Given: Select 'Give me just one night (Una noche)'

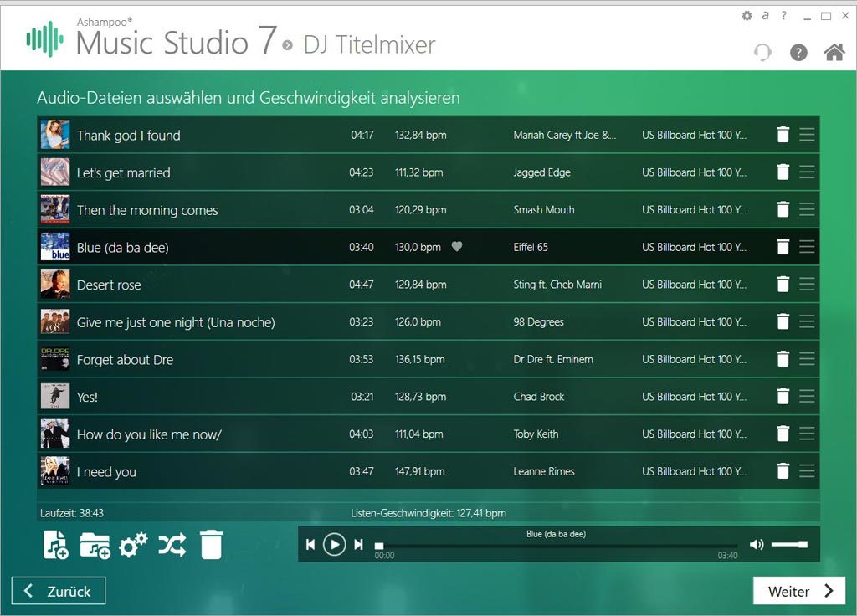Looking at the screenshot, I should [x=176, y=322].
